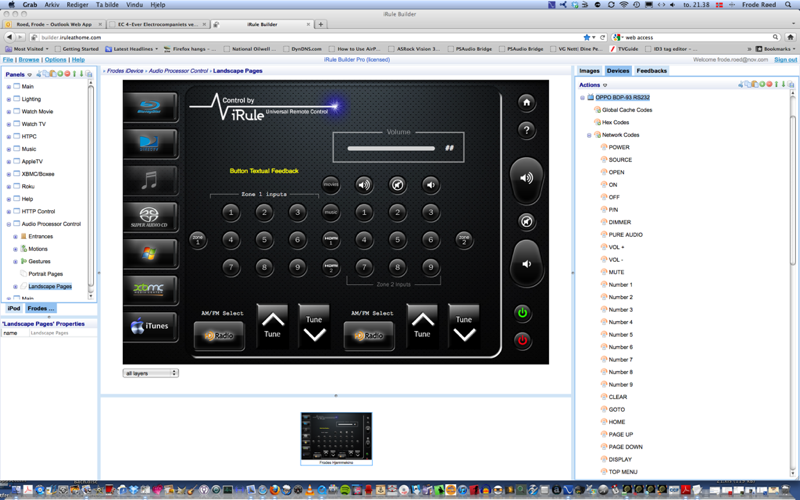The height and width of the screenshot is (500, 800).
Task: Click the home icon on the remote
Action: click(527, 103)
